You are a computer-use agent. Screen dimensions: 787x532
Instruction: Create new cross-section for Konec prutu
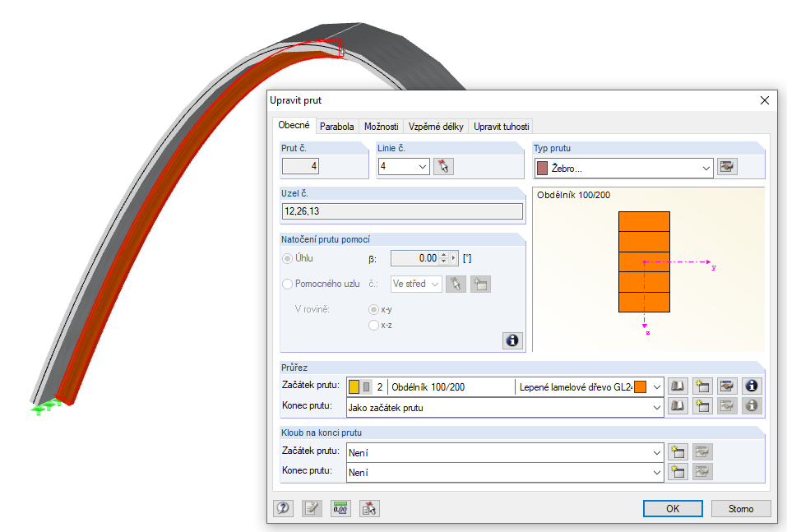702,405
